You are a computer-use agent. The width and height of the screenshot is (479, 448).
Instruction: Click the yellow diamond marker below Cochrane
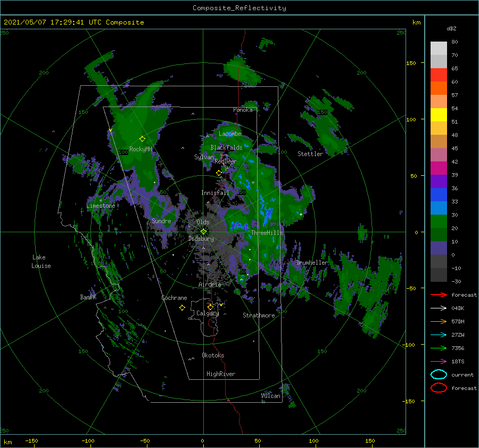click(x=182, y=308)
